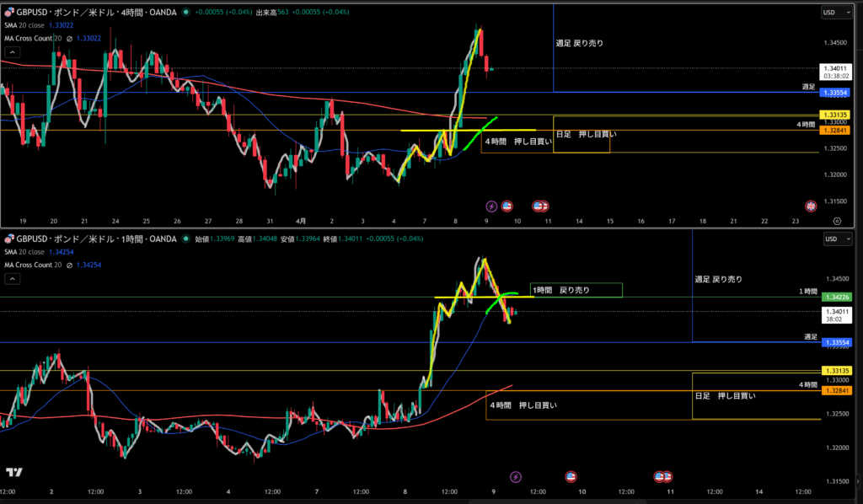The width and height of the screenshot is (863, 504).
Task: Collapse the indicator legend on the upper chart
Action: (11, 52)
